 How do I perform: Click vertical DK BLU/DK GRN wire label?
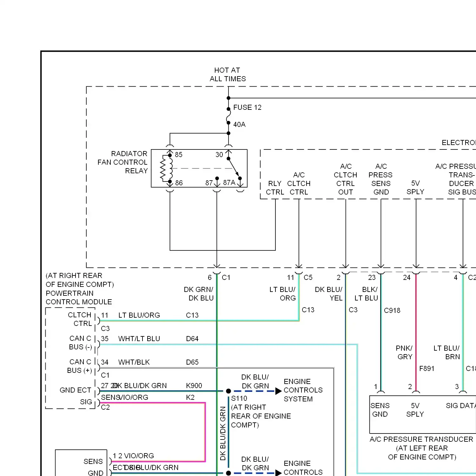pos(223,433)
